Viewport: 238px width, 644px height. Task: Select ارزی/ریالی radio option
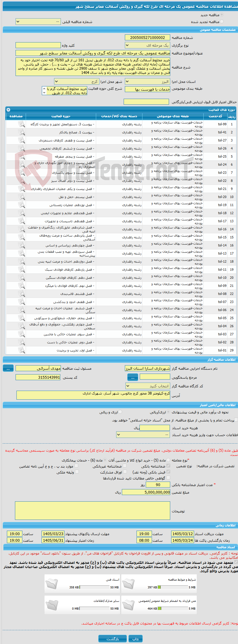coord(169,412)
